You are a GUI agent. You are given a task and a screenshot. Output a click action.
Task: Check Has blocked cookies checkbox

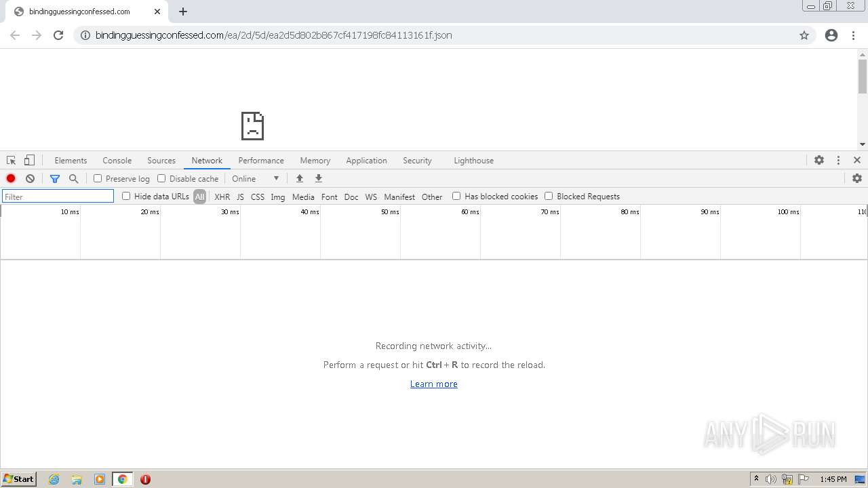tap(456, 196)
